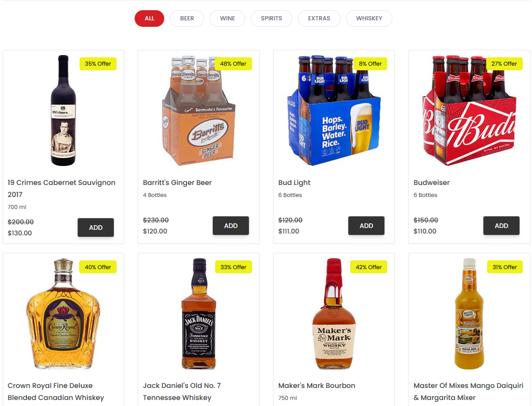This screenshot has width=532, height=406.
Task: View the Barritt's Ginger Beer pack image
Action: (x=199, y=110)
